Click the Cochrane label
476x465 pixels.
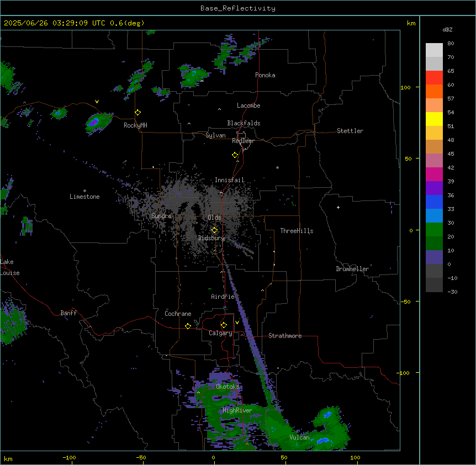click(x=178, y=314)
